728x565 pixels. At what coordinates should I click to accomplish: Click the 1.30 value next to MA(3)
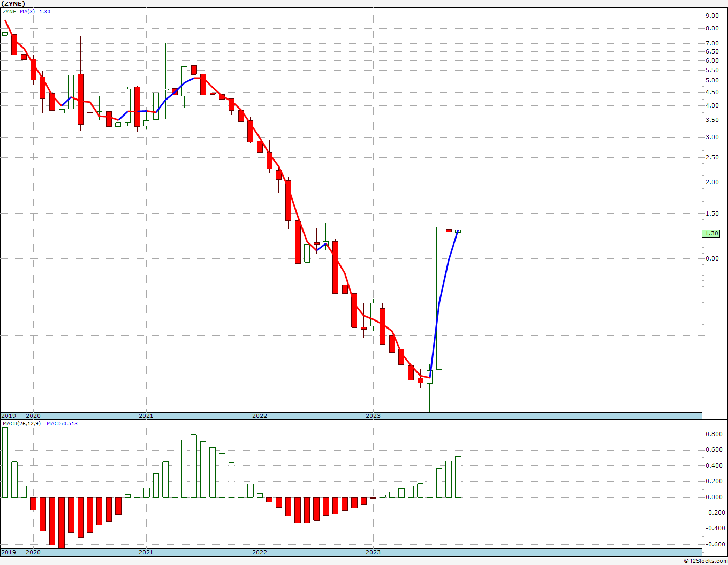(x=45, y=12)
